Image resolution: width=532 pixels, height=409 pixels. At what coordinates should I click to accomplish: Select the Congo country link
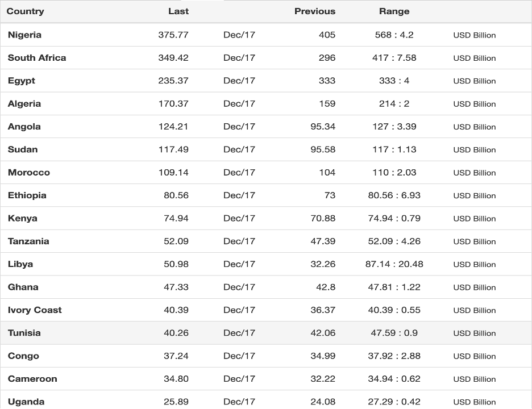[23, 356]
